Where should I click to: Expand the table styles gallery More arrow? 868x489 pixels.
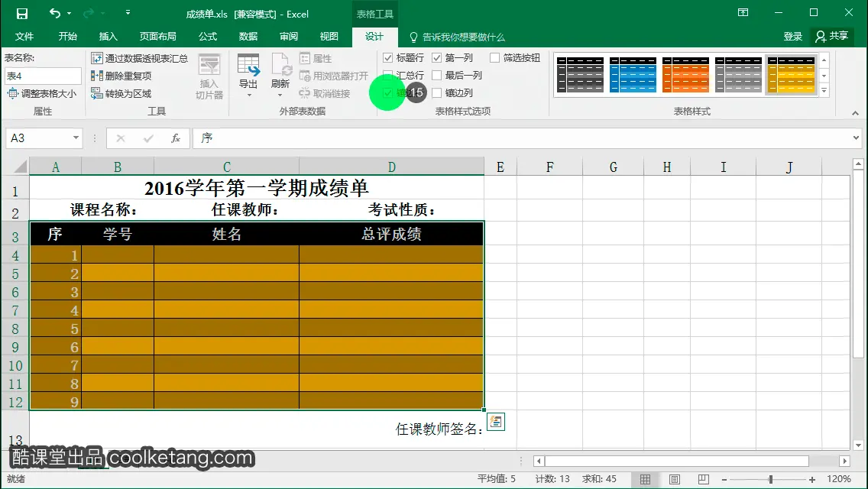824,91
